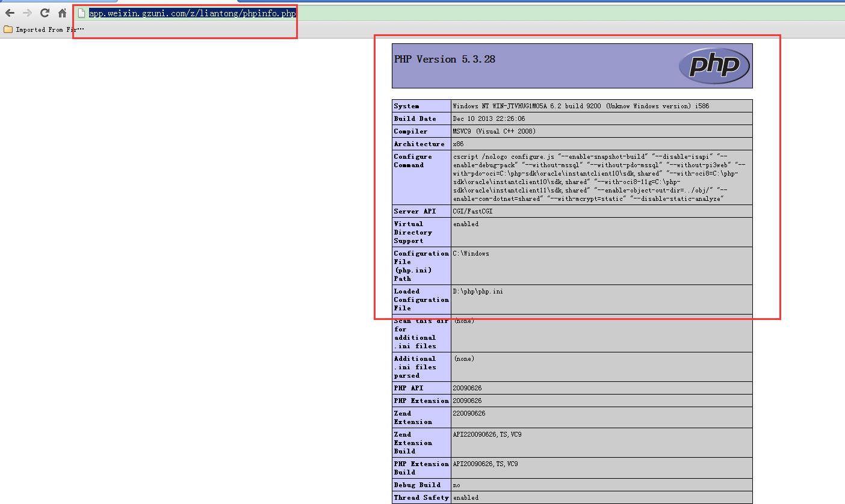The width and height of the screenshot is (845, 504).
Task: Click the Dec 10 2013 22:26:06 value
Action: click(489, 118)
